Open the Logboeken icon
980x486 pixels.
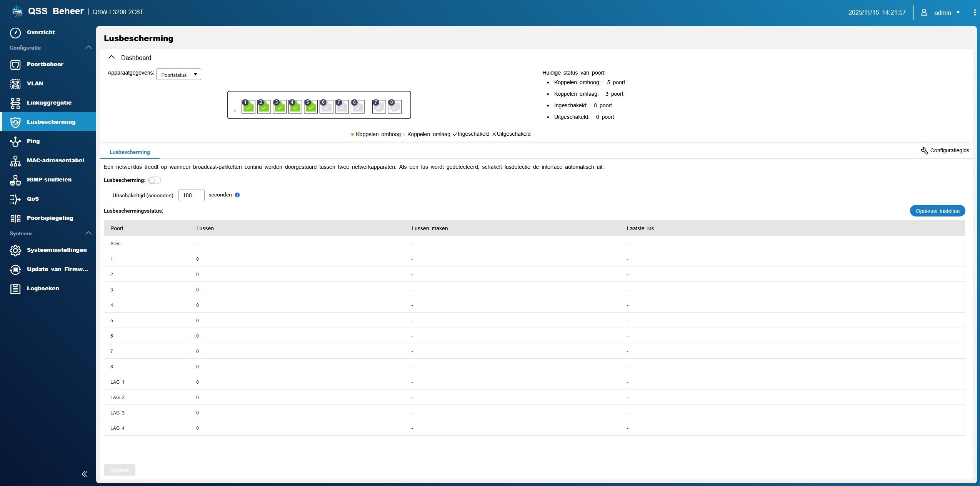pyautogui.click(x=15, y=288)
